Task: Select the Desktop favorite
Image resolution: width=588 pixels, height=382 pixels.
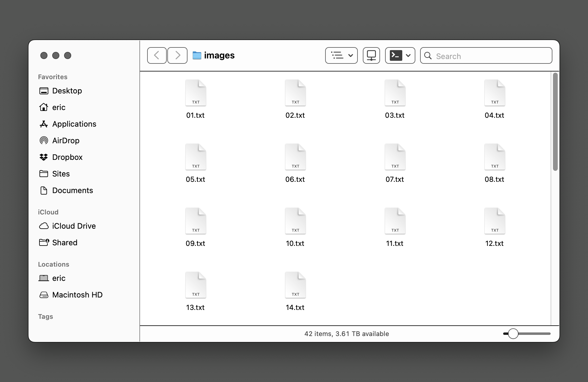Action: pyautogui.click(x=67, y=91)
